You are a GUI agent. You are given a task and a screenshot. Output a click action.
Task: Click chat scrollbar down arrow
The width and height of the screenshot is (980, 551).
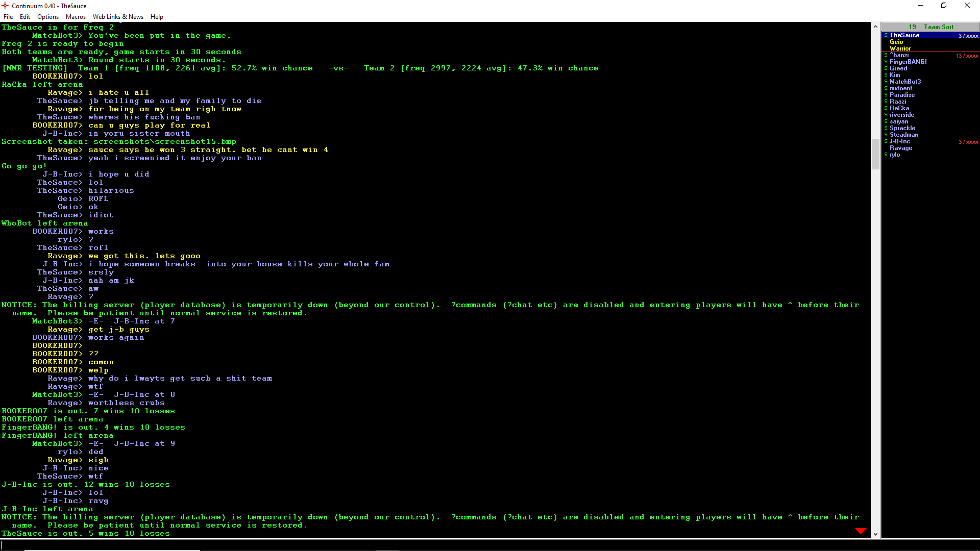coord(875,534)
